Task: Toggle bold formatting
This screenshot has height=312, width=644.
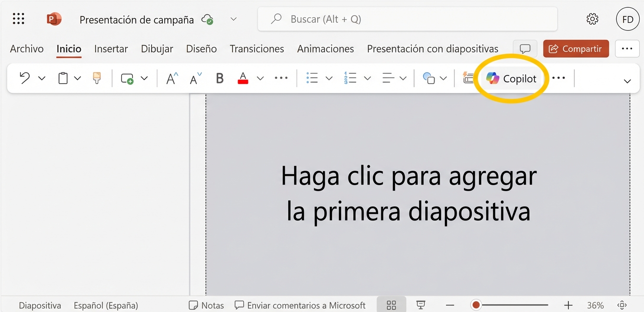Action: coord(219,78)
